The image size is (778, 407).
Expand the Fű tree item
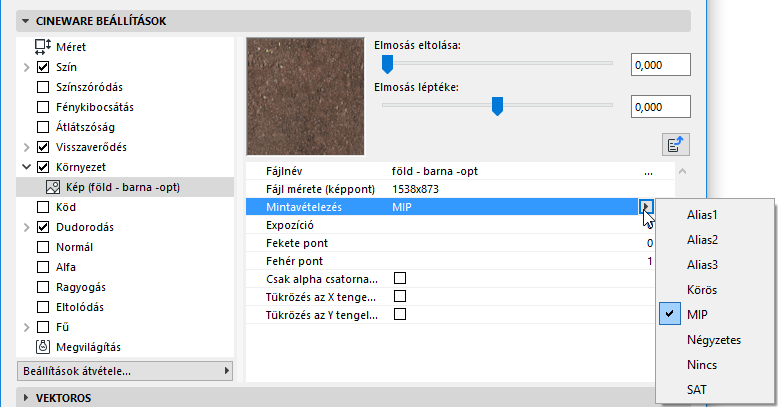point(27,327)
